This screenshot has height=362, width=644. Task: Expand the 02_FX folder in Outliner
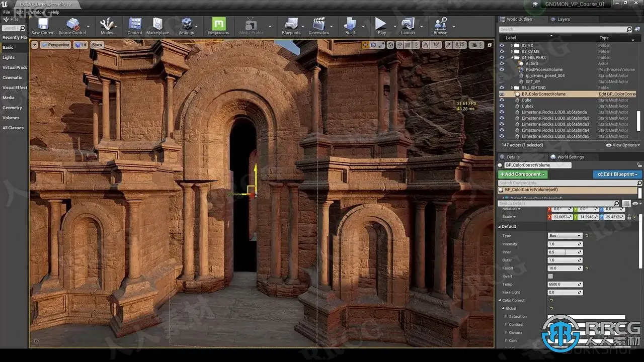coord(512,45)
